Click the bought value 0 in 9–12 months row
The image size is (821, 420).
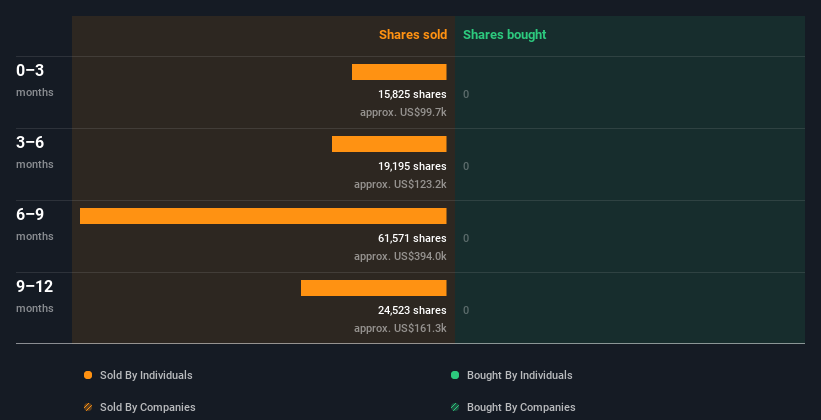[x=466, y=310]
